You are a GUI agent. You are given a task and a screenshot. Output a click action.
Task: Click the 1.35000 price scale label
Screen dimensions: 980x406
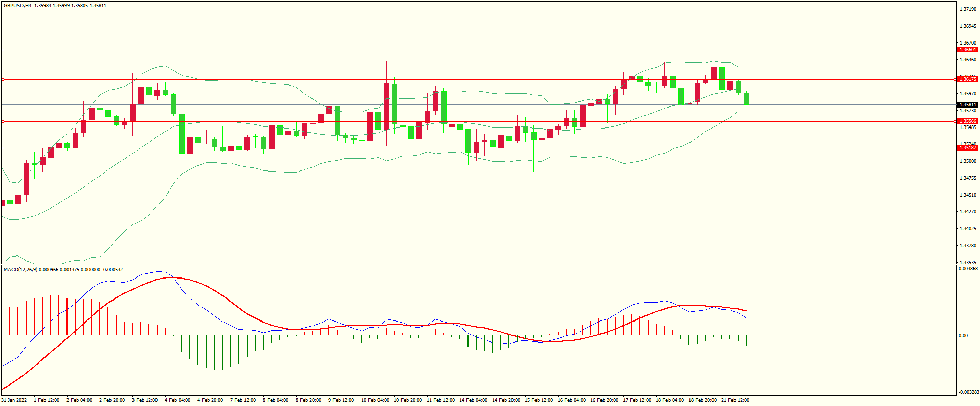(968, 161)
